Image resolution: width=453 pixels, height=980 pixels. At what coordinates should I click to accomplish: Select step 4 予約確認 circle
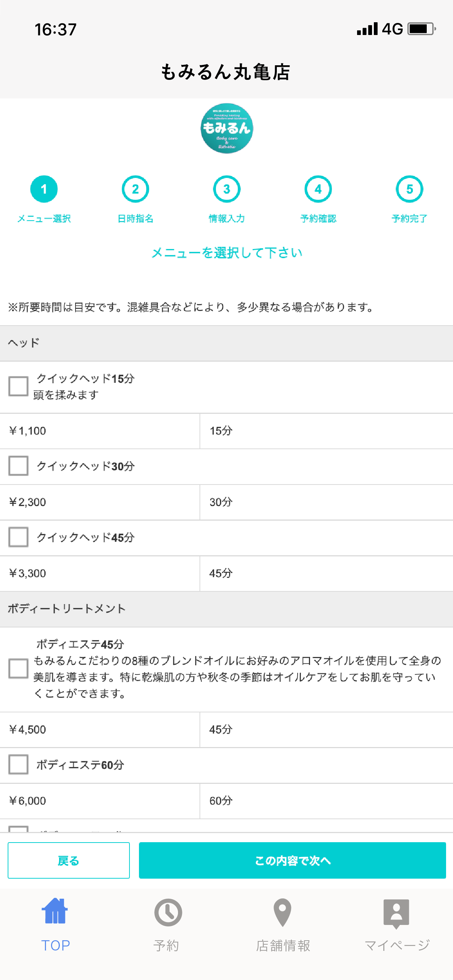pos(318,189)
